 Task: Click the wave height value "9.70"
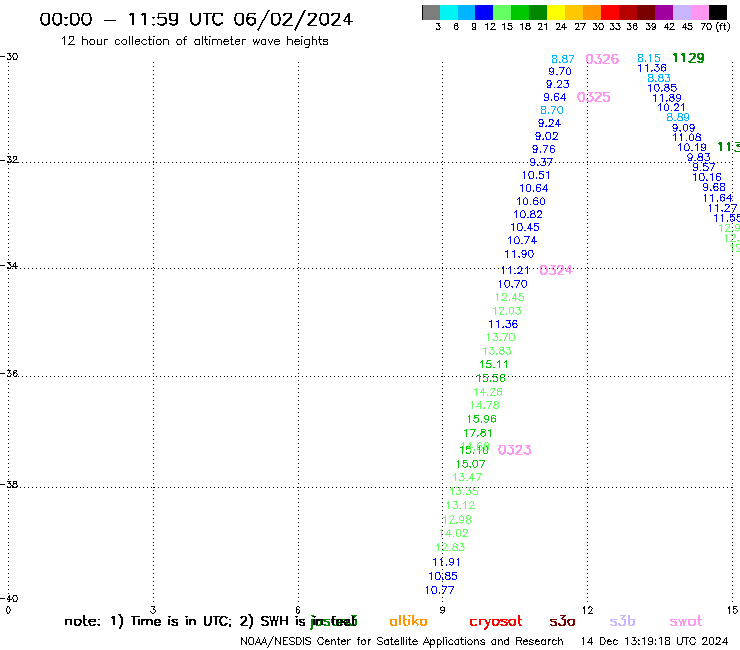tap(560, 71)
